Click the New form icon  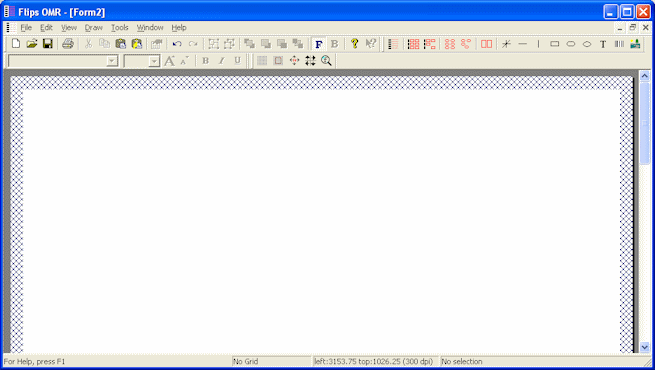pos(16,43)
